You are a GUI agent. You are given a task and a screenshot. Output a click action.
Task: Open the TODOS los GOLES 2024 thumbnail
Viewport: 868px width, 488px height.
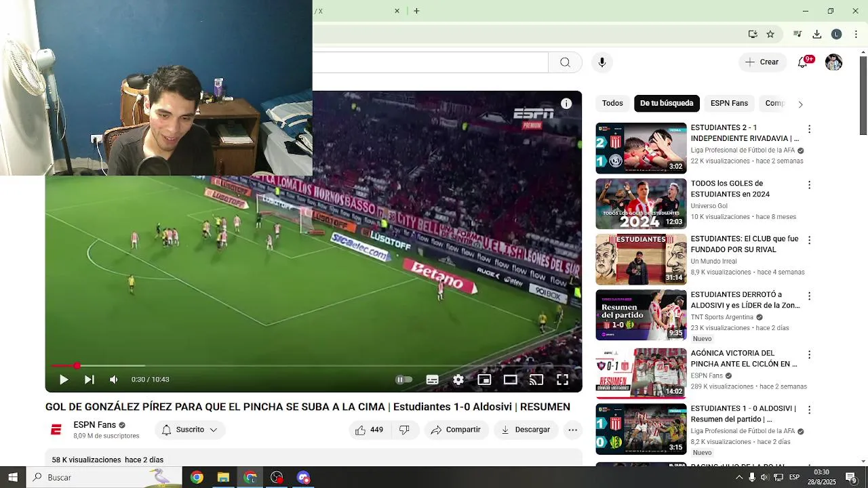641,203
